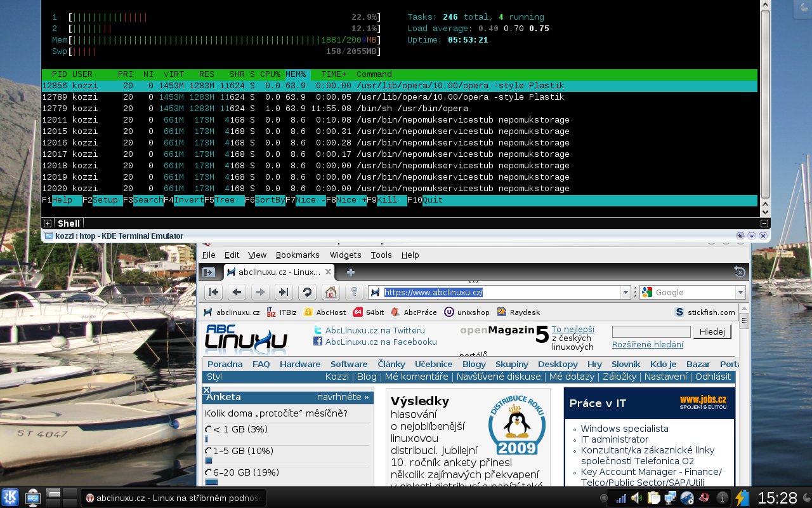Click Konsole scrollbar down arrow
This screenshot has width=812, height=508.
pos(765,211)
